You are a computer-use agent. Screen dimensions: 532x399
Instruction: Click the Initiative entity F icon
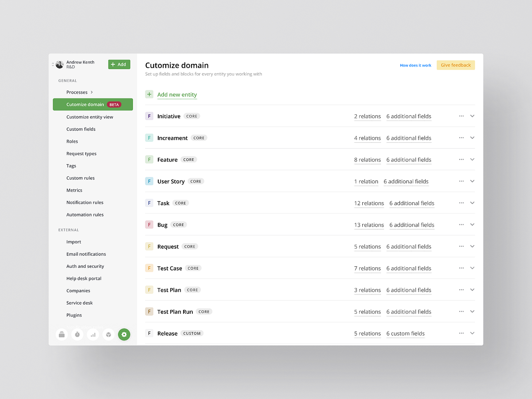pos(149,116)
